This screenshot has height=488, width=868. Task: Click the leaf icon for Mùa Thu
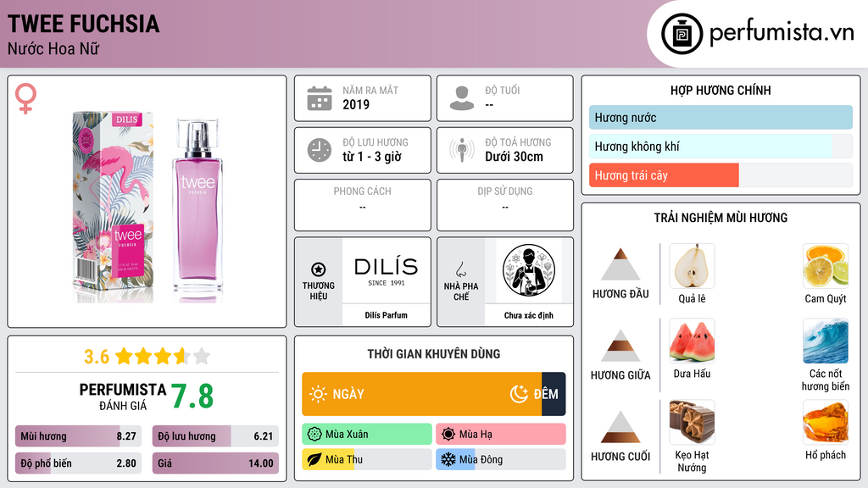[314, 459]
